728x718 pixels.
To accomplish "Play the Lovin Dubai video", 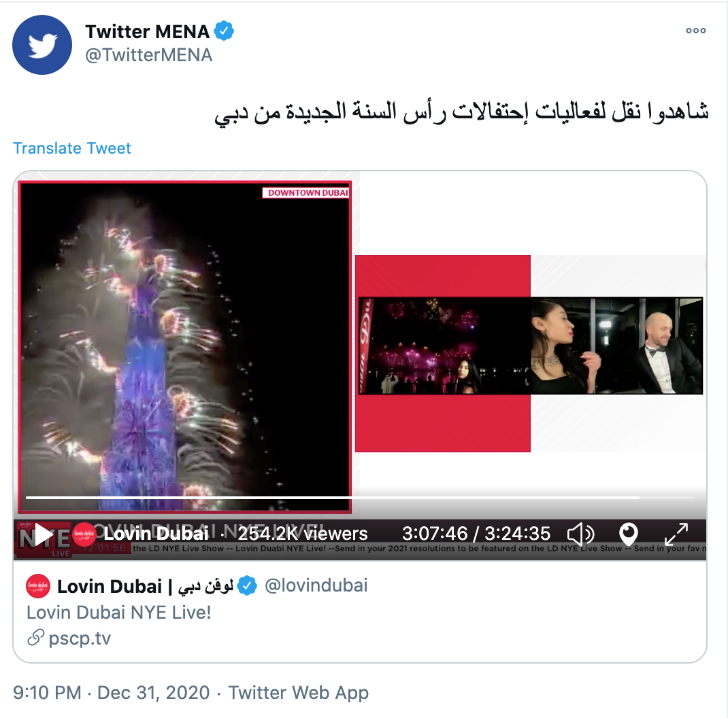I will [x=44, y=534].
